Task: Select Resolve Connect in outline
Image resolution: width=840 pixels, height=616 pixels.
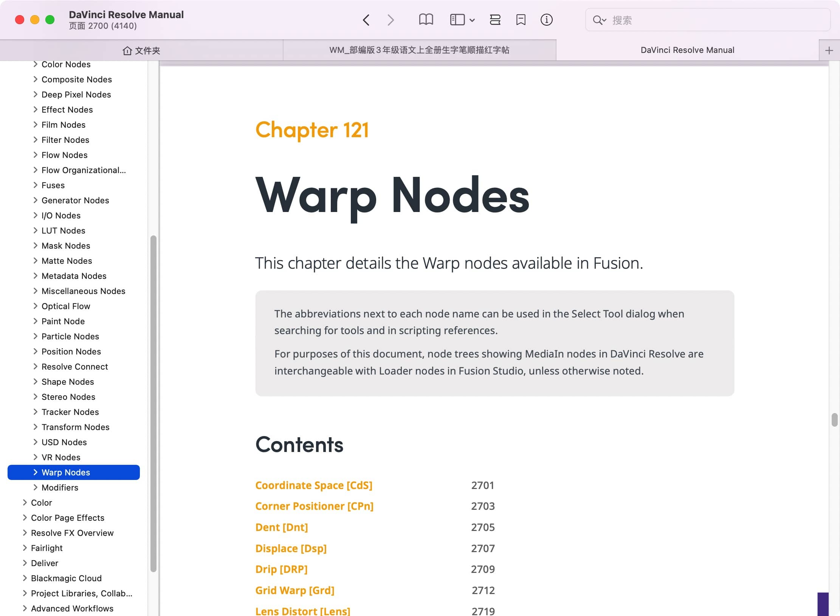Action: [74, 367]
